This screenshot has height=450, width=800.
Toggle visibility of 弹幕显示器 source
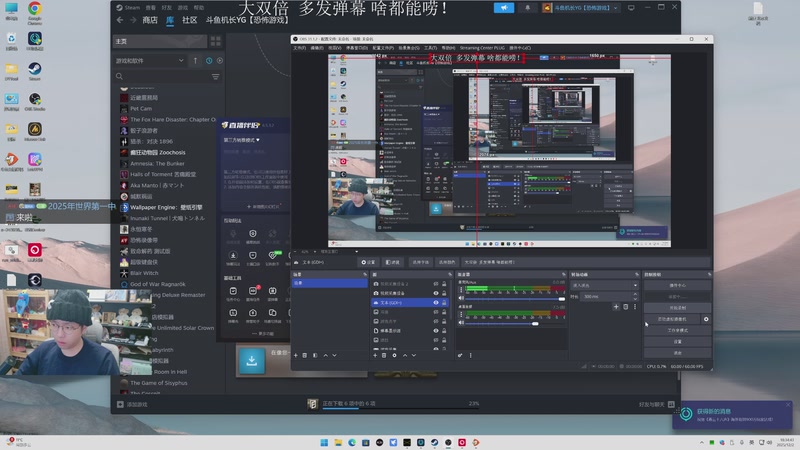tap(436, 331)
